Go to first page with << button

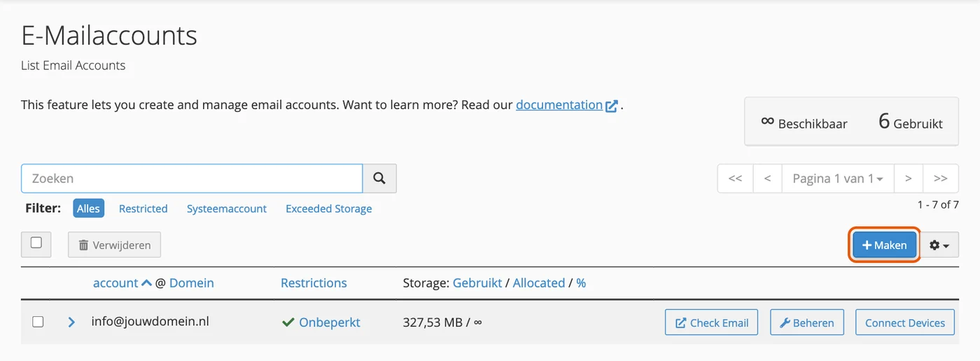[x=735, y=178]
